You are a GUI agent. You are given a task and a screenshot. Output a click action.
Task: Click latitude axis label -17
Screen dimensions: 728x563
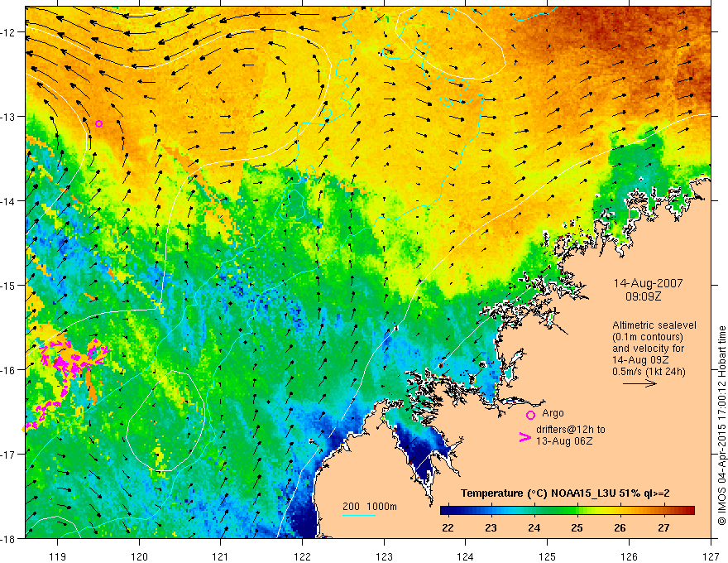[x=7, y=455]
